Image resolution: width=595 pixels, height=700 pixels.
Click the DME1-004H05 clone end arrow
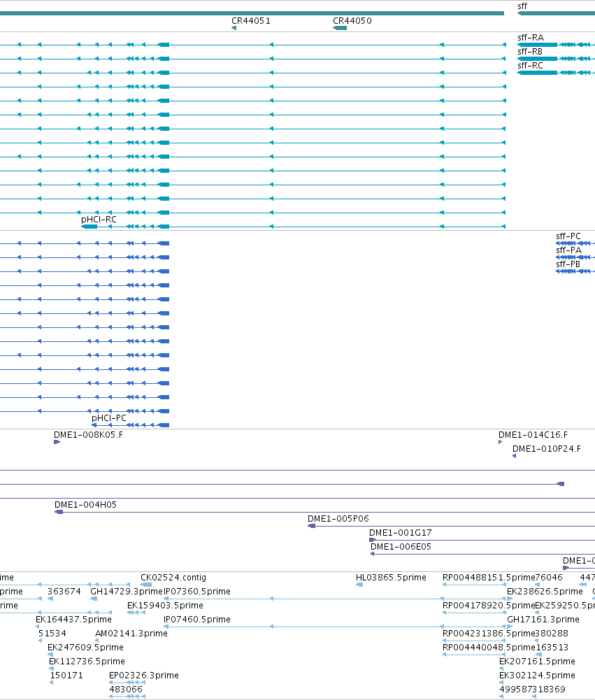pos(59,512)
